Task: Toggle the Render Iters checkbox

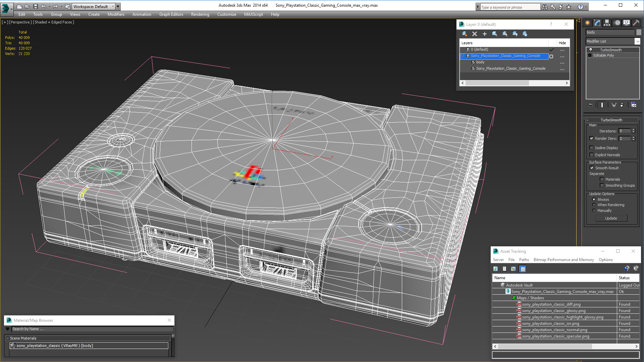Action: (592, 138)
